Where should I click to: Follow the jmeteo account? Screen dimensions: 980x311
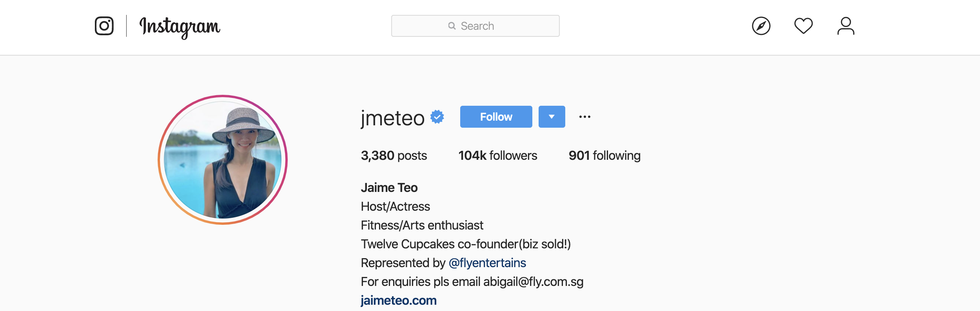coord(496,117)
